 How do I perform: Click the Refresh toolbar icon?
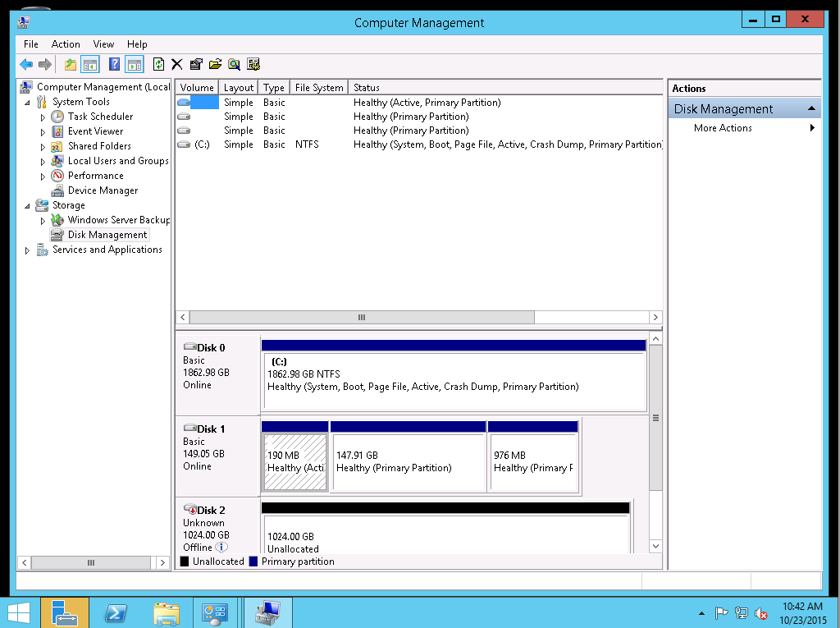coord(158,65)
